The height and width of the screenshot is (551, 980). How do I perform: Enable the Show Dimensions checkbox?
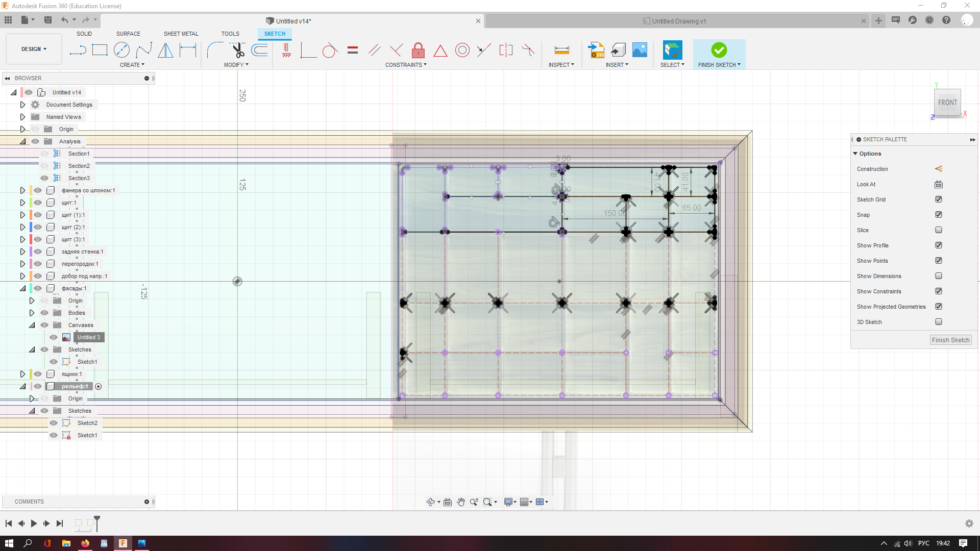coord(938,276)
